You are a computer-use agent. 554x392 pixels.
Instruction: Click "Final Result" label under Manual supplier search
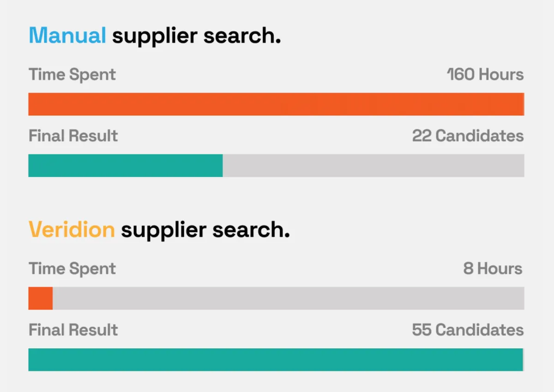click(x=73, y=136)
